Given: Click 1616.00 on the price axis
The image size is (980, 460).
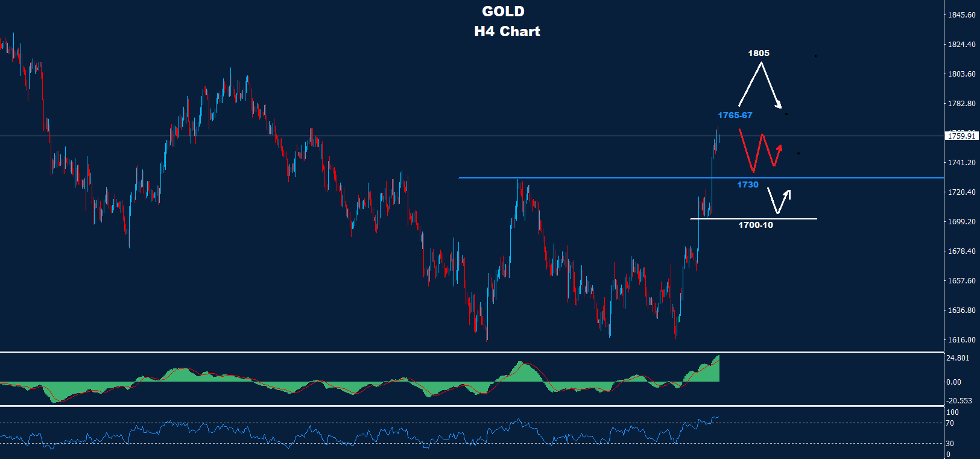Looking at the screenshot, I should click(961, 340).
